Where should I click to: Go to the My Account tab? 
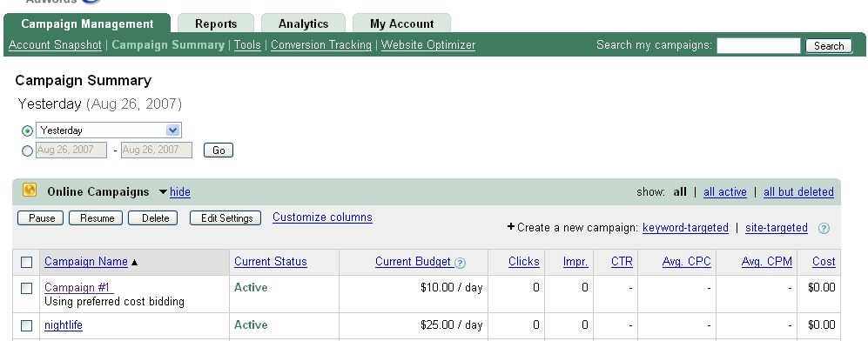tap(402, 23)
